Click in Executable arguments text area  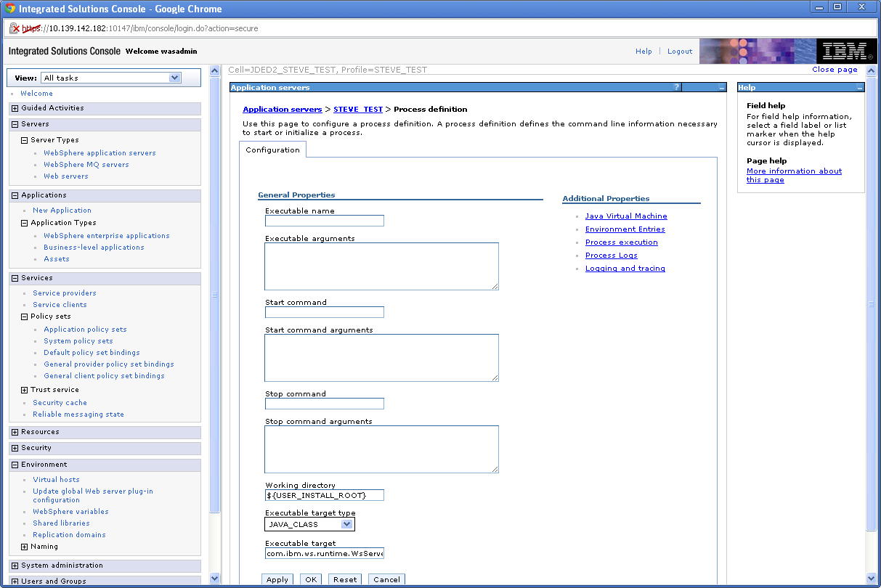tap(381, 266)
